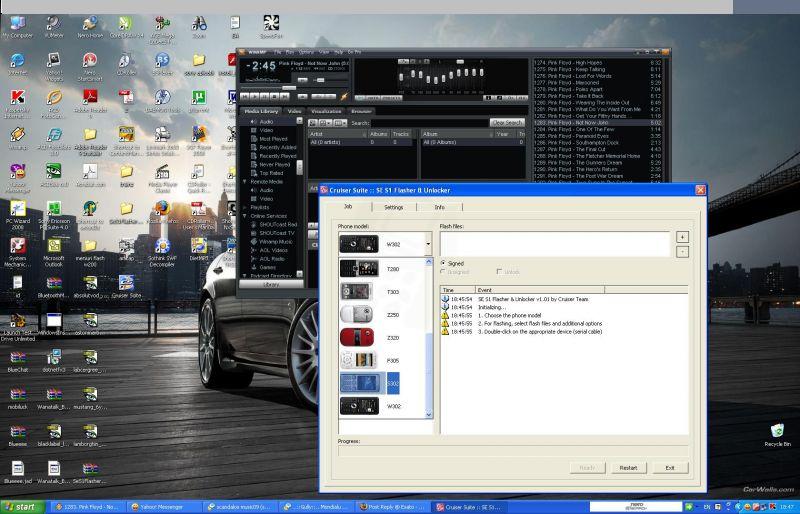800x514 pixels.
Task: Add flash file with plus button
Action: pos(682,237)
